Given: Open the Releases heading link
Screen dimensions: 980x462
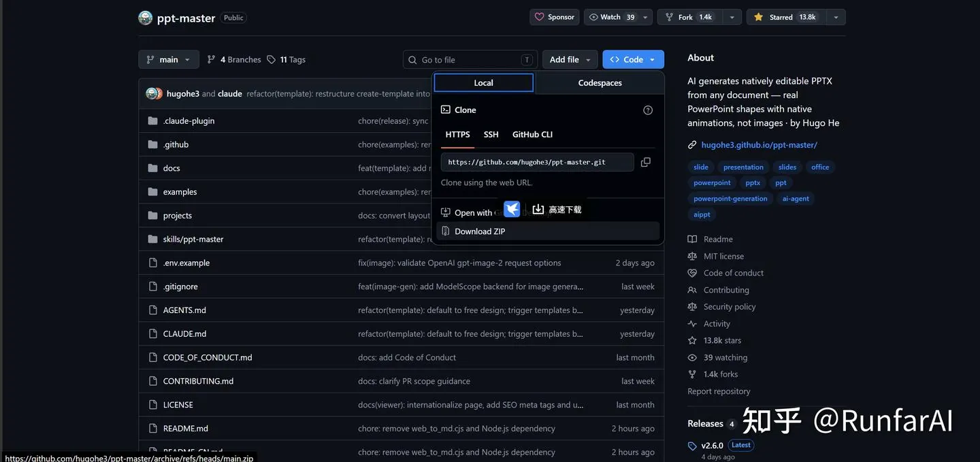Looking at the screenshot, I should [x=705, y=424].
